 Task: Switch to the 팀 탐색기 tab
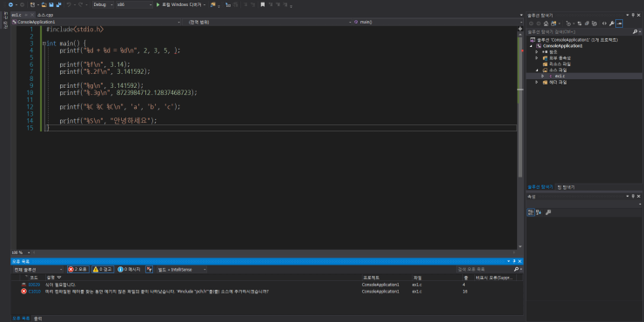(x=566, y=187)
